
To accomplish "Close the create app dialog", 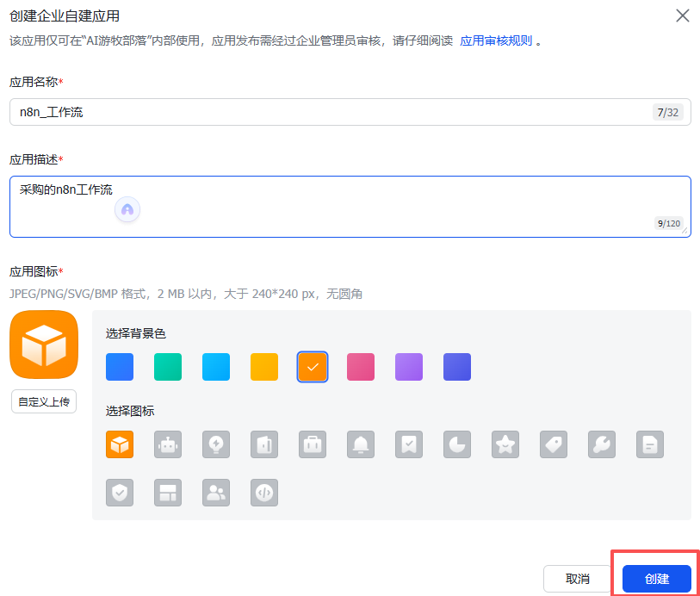I will (x=683, y=16).
